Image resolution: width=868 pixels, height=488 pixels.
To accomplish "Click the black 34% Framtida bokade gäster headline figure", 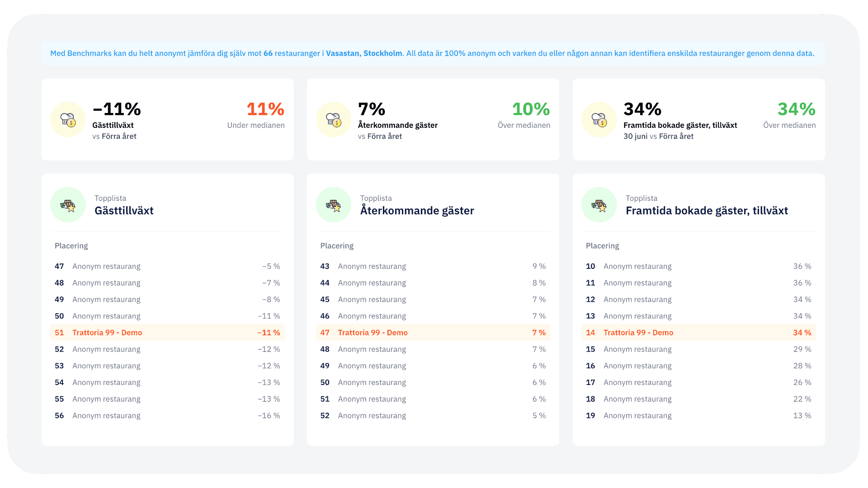I will click(x=642, y=109).
